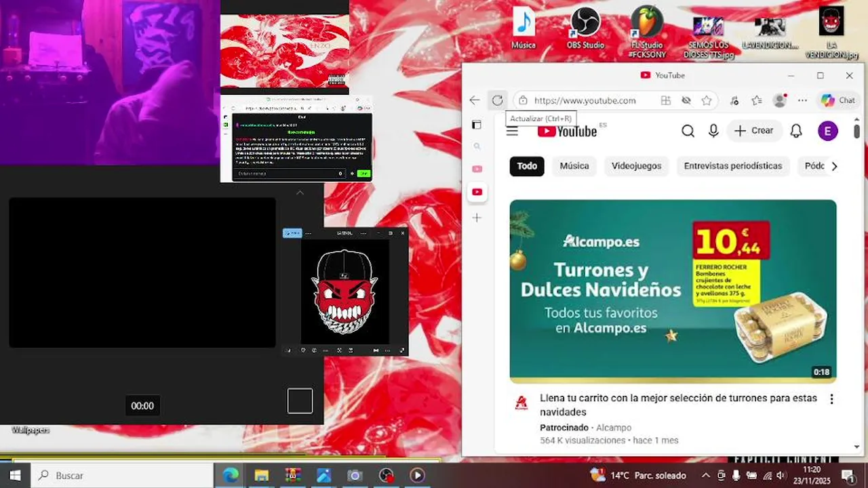The image size is (868, 488).
Task: Open the Favorites list in Edge
Action: [757, 100]
